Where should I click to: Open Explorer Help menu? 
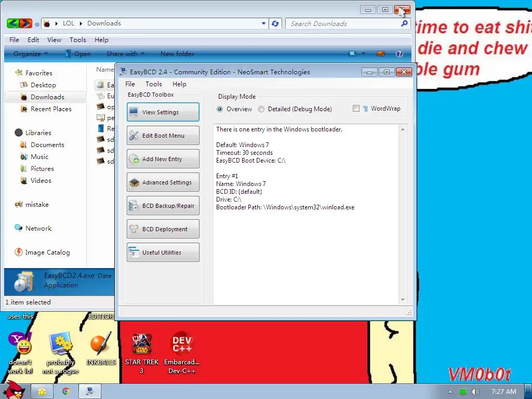(x=101, y=39)
